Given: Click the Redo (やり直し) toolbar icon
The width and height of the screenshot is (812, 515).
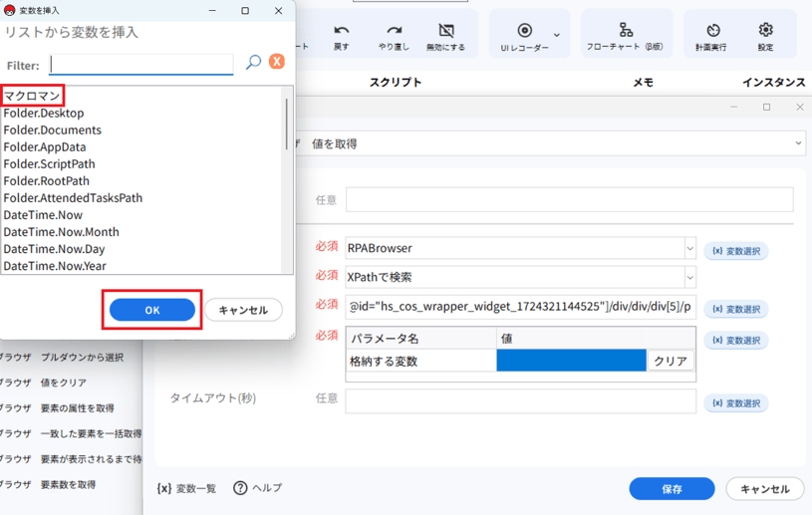Looking at the screenshot, I should click(x=395, y=37).
